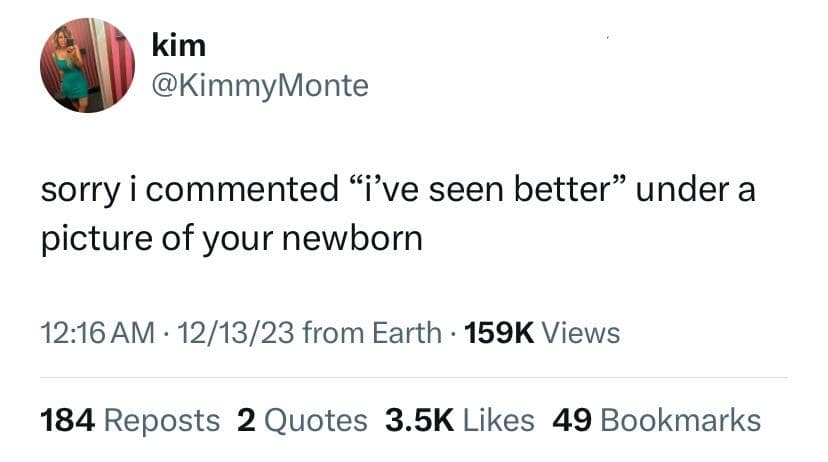Open kim's profile picture

tap(87, 65)
